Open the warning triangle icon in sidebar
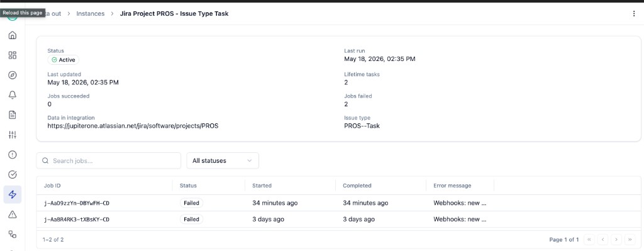The height and width of the screenshot is (251, 644). [13, 214]
